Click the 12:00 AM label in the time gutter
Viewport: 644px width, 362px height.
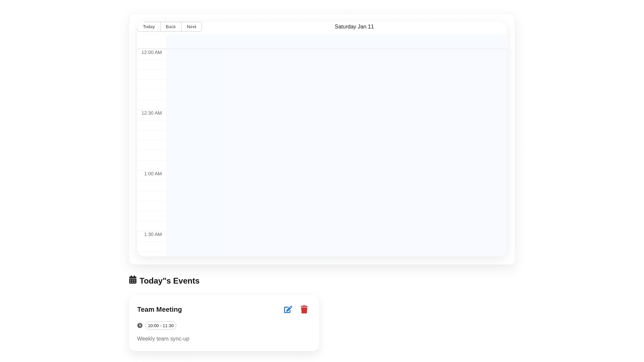(152, 53)
